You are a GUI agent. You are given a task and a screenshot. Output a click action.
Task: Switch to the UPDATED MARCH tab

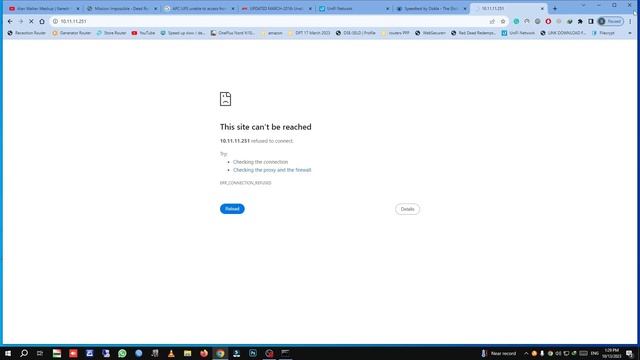pos(276,8)
